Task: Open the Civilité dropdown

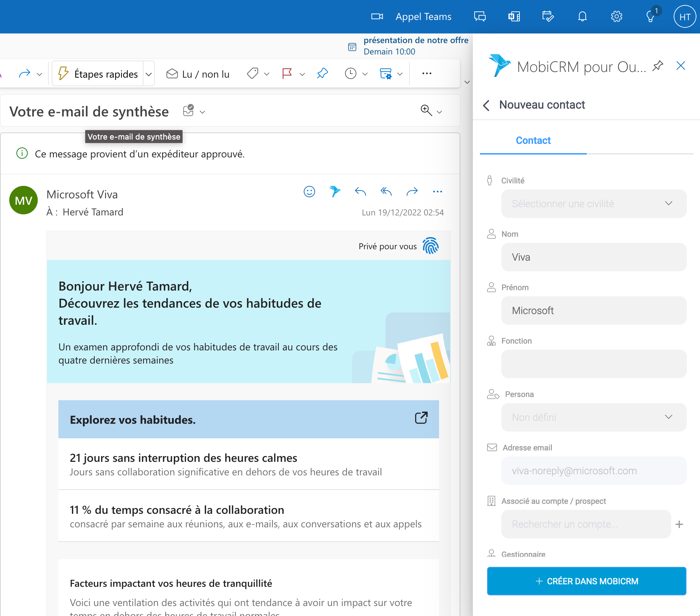Action: pyautogui.click(x=594, y=204)
